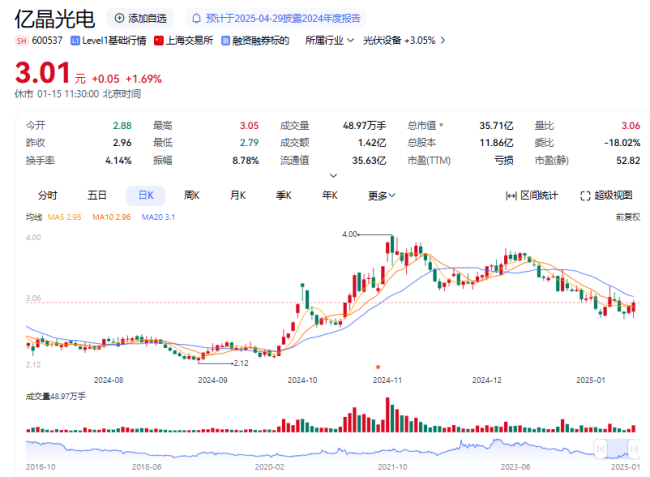Click the 成交量48.97万手 volume label

click(56, 397)
